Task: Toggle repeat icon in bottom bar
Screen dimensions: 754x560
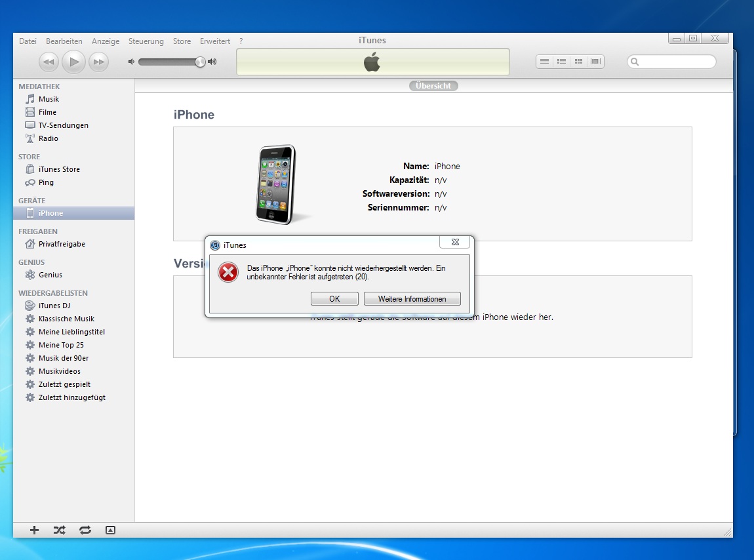Action: [x=85, y=530]
